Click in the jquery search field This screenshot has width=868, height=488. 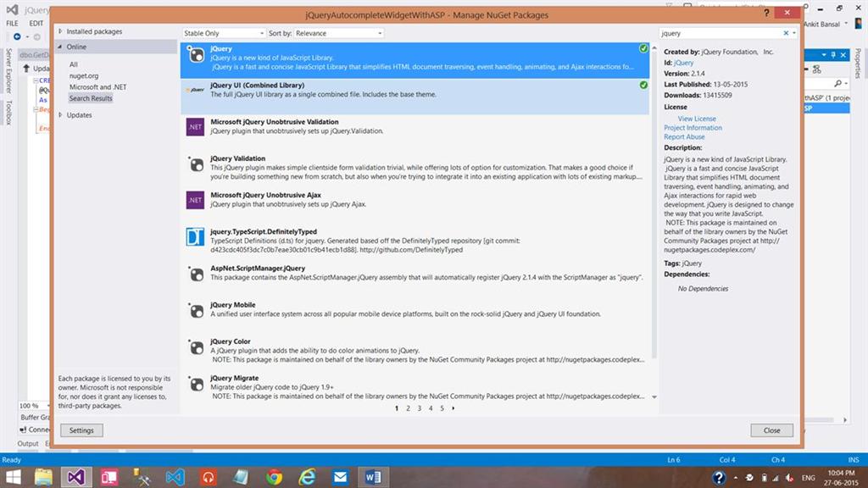(720, 33)
